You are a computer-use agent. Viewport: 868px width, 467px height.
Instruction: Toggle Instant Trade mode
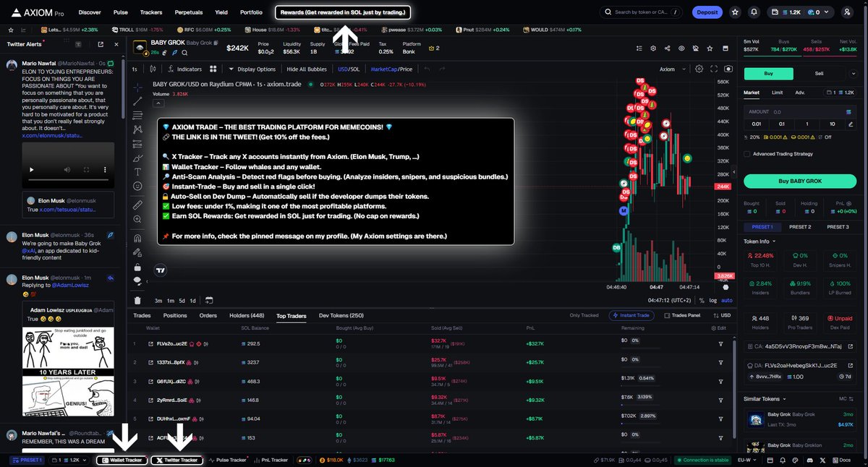click(x=632, y=315)
